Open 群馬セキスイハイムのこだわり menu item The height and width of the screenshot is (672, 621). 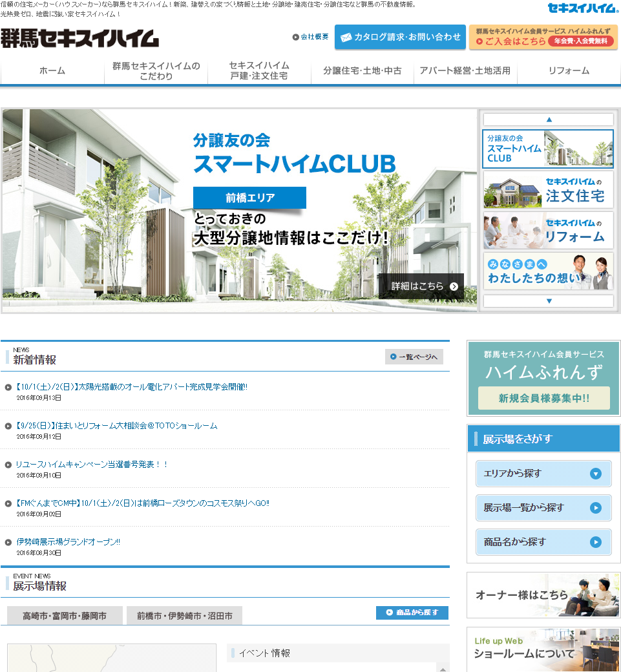pos(156,70)
